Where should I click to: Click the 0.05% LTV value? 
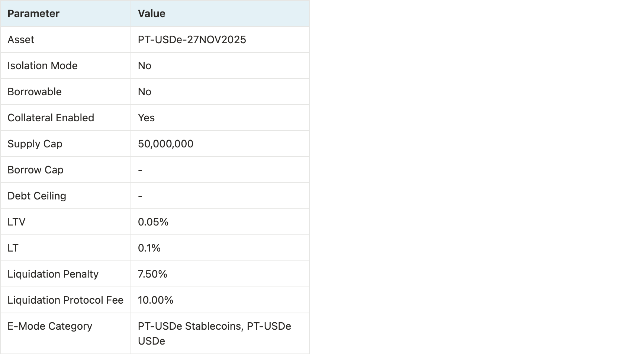153,222
